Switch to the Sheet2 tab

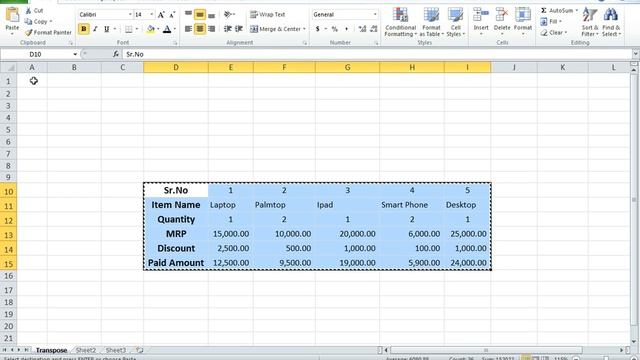86,350
